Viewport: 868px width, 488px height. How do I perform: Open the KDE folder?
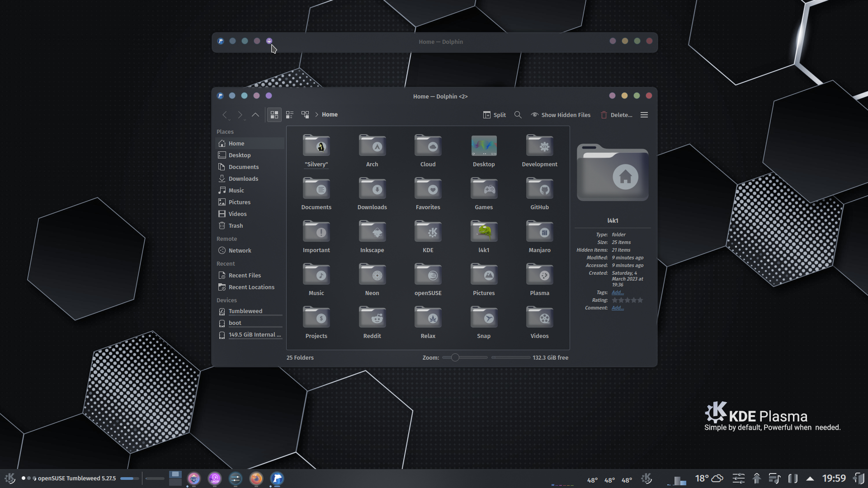click(428, 236)
